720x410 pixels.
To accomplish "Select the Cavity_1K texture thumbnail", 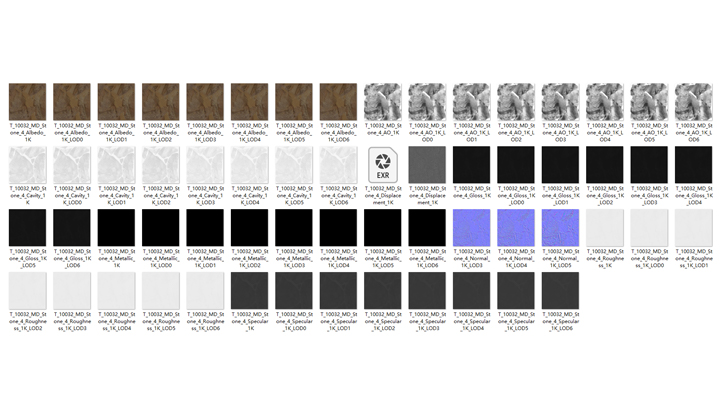I will 26,164.
